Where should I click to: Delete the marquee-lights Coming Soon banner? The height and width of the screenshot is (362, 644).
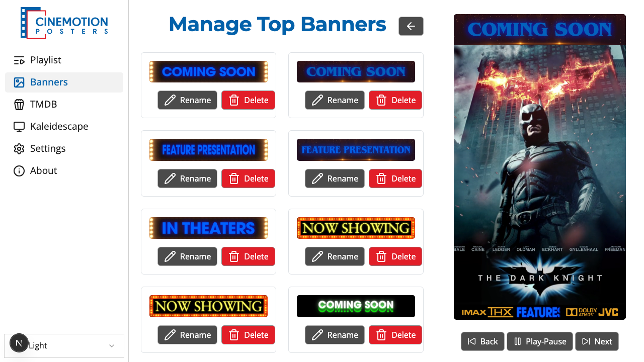pos(248,100)
